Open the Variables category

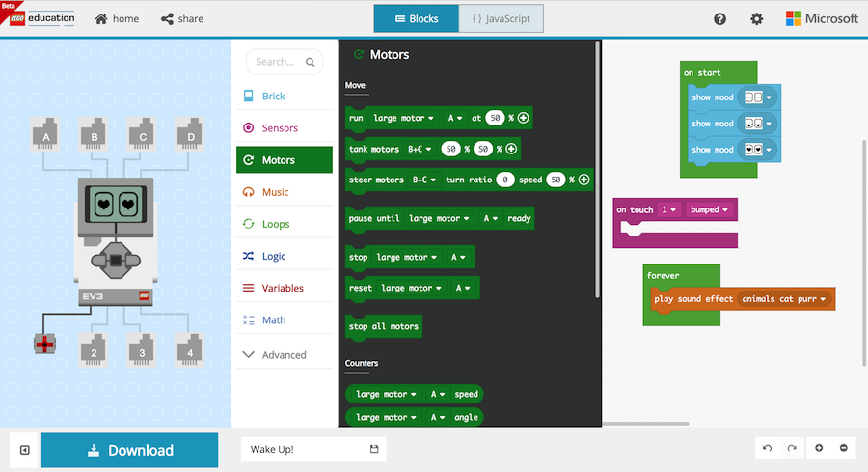click(x=285, y=288)
